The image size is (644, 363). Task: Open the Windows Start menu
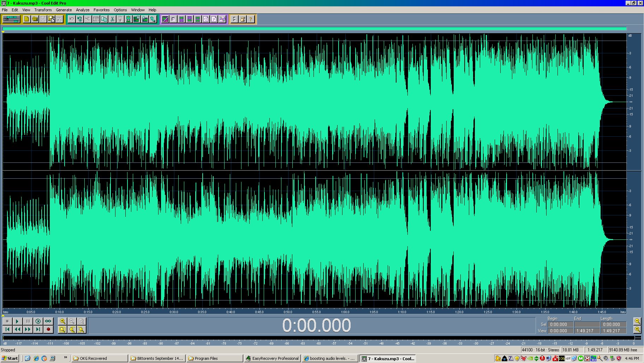(10, 358)
